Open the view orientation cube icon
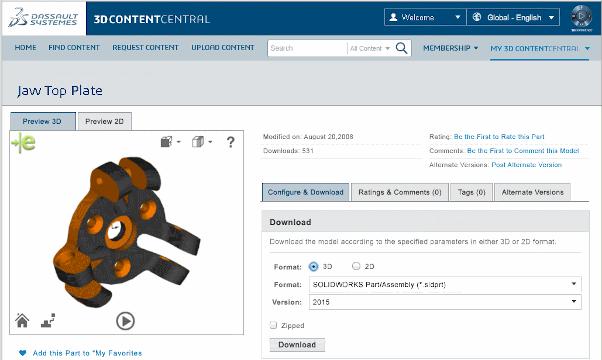The image size is (602, 360). point(198,142)
